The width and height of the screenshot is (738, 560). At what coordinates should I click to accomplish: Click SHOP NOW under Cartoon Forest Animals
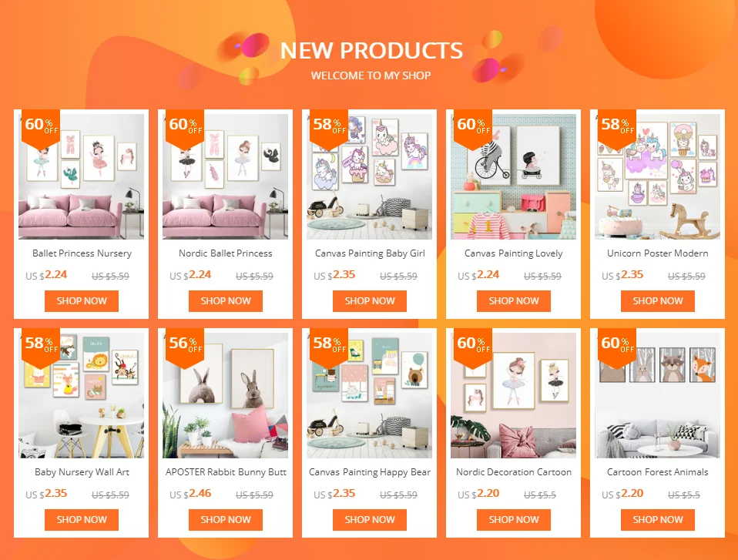click(x=658, y=519)
